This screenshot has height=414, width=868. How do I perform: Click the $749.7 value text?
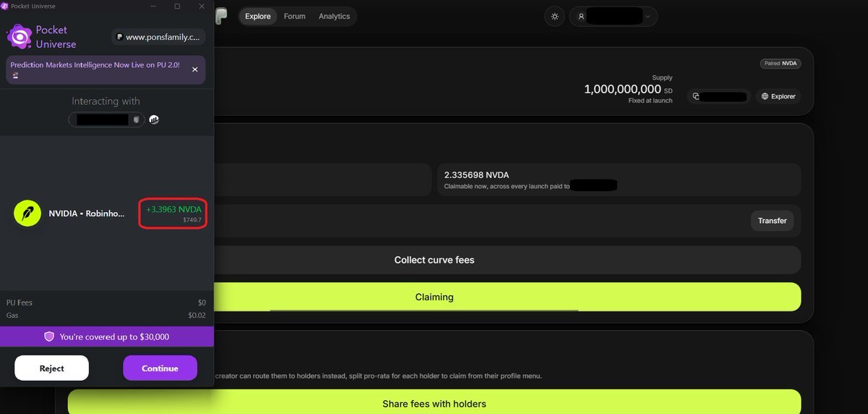click(x=192, y=219)
